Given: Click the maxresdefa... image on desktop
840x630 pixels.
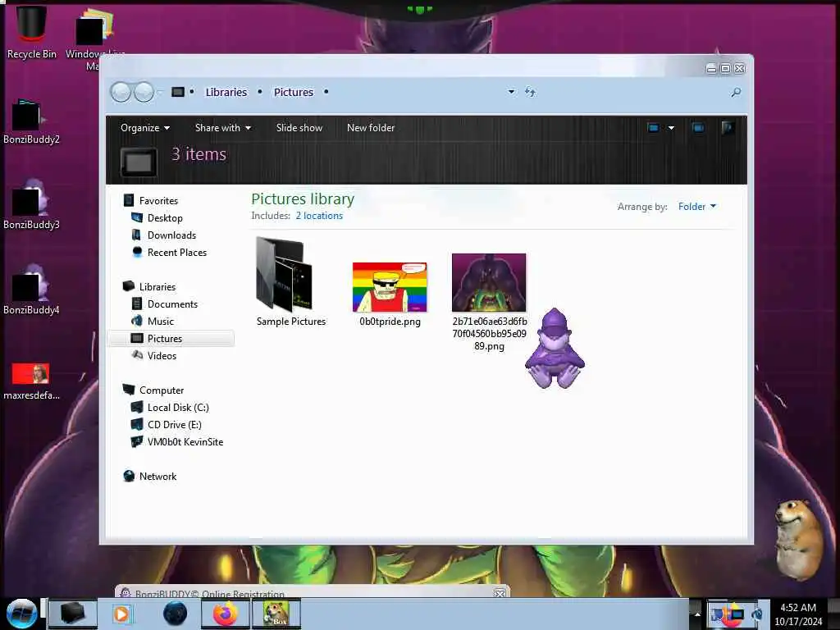Looking at the screenshot, I should (x=31, y=381).
